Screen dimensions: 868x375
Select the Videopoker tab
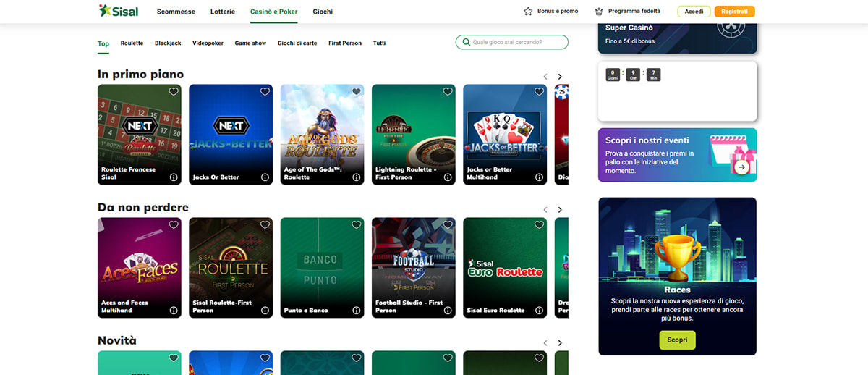(x=208, y=43)
